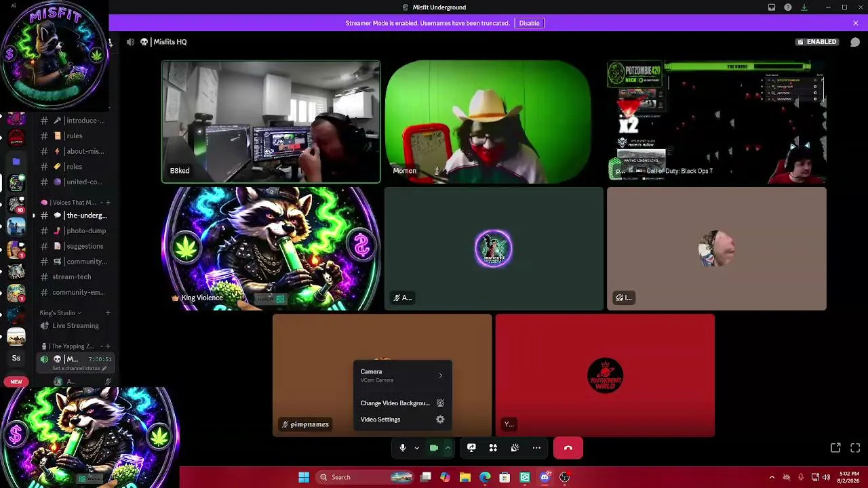Open clock showing 5:02 PM
This screenshot has height=488, width=868.
(848, 477)
